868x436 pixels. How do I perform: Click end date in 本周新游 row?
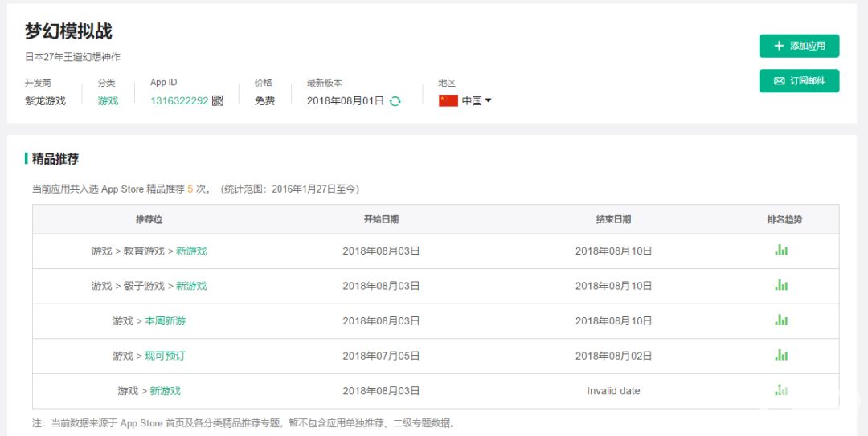click(613, 321)
